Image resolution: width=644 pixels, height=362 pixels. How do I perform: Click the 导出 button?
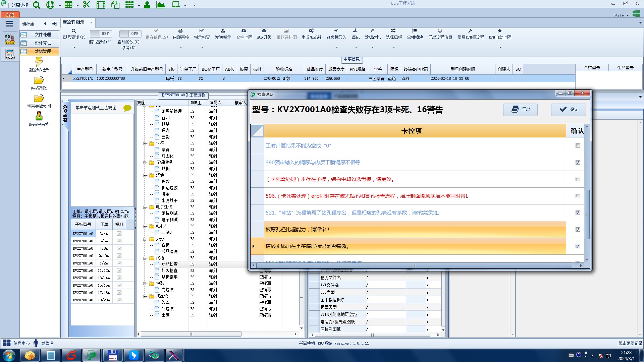coord(520,110)
